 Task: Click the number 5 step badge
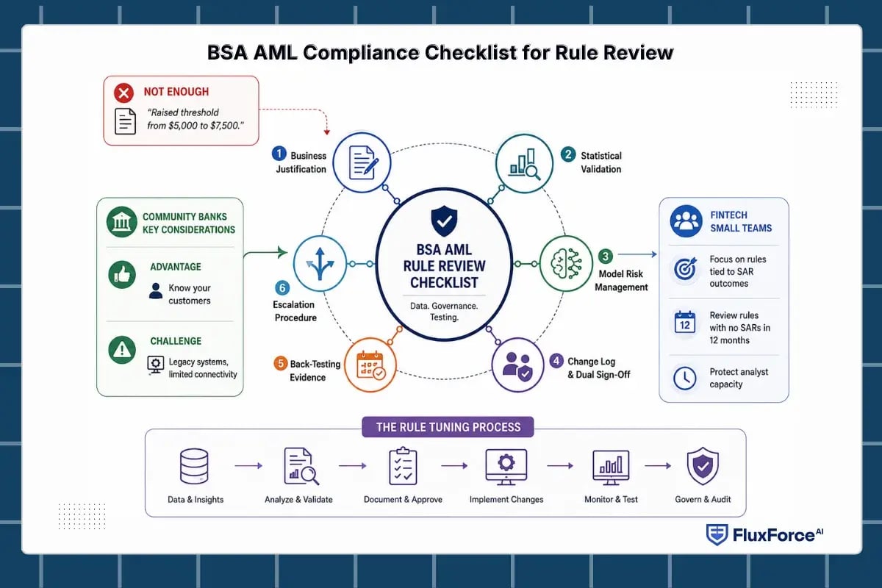click(280, 363)
